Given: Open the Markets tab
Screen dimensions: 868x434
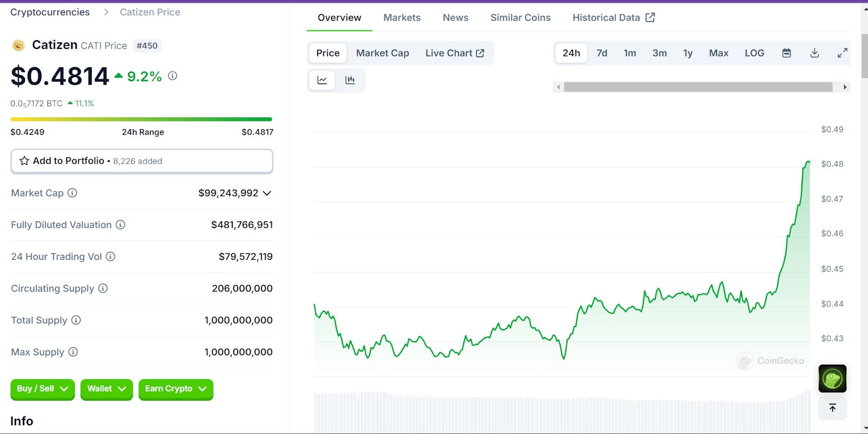Looking at the screenshot, I should click(x=401, y=18).
